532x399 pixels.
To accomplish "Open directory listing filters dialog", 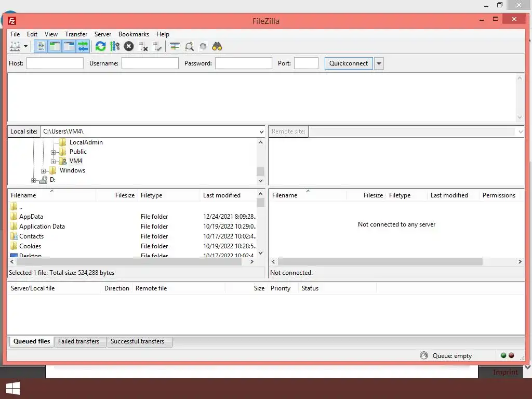I will pos(175,46).
